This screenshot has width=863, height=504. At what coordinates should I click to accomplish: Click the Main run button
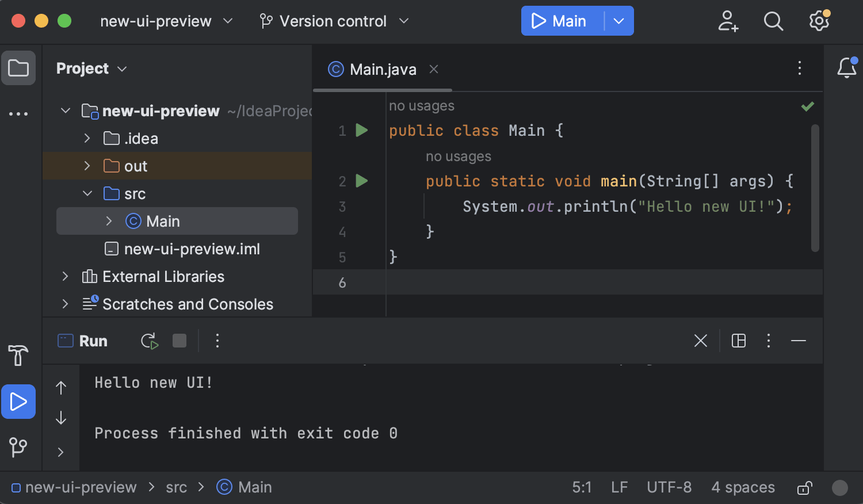[x=559, y=21]
